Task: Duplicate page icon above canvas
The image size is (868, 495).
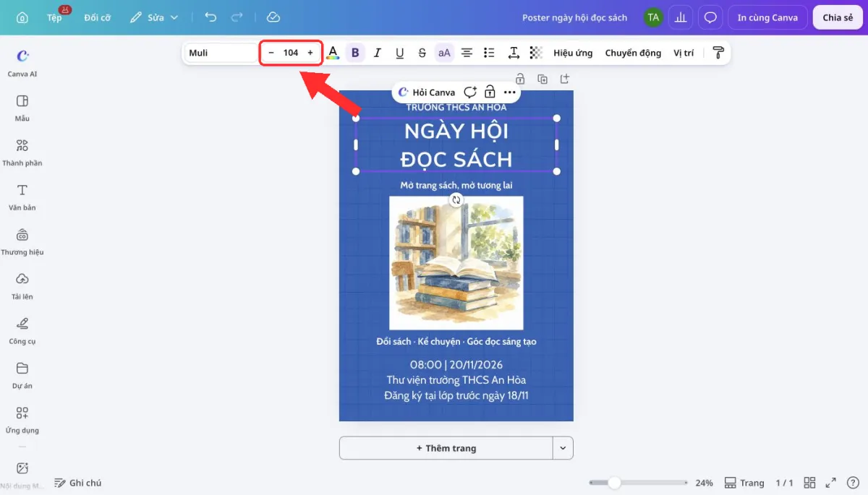Action: point(542,79)
